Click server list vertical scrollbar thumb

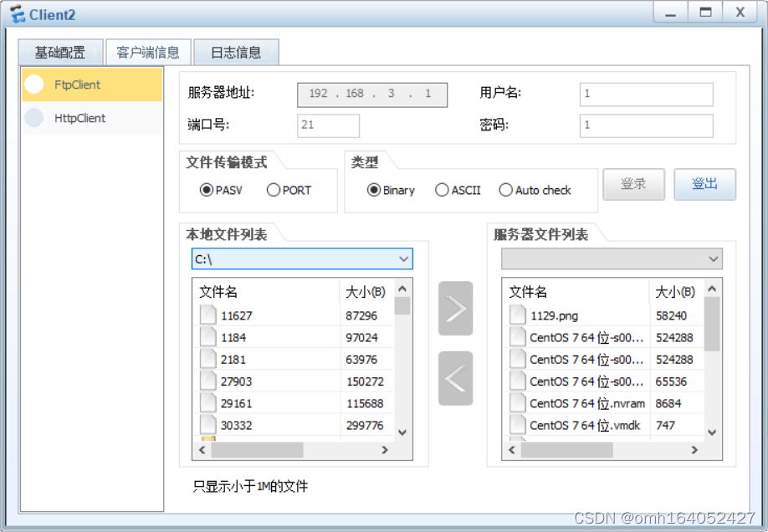712,324
